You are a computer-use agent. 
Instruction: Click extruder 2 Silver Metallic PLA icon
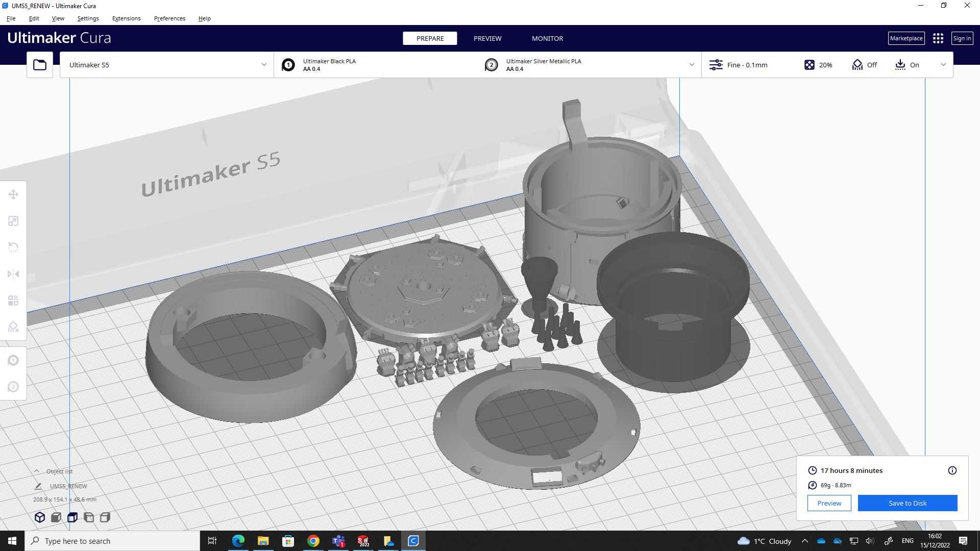[x=492, y=65]
